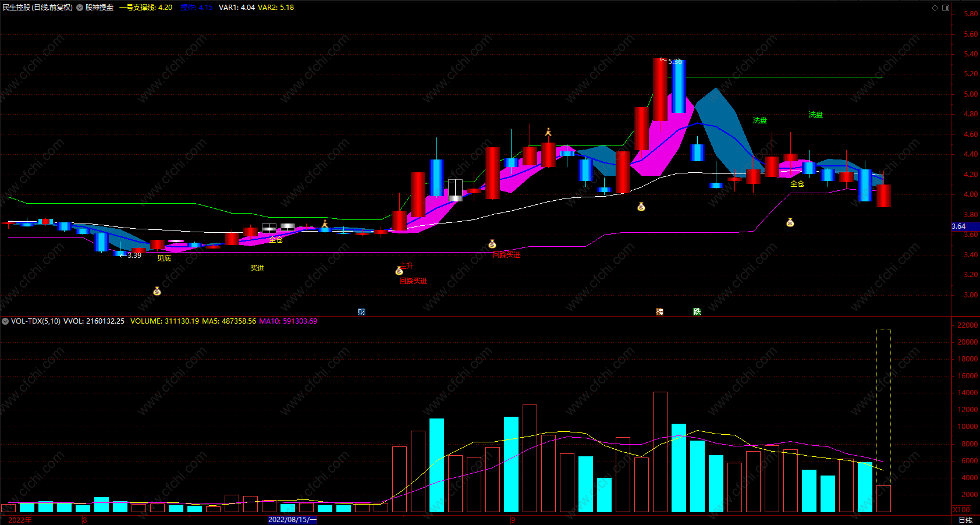Click the 见底 signal label
Image resolution: width=980 pixels, height=525 pixels.
(x=164, y=258)
